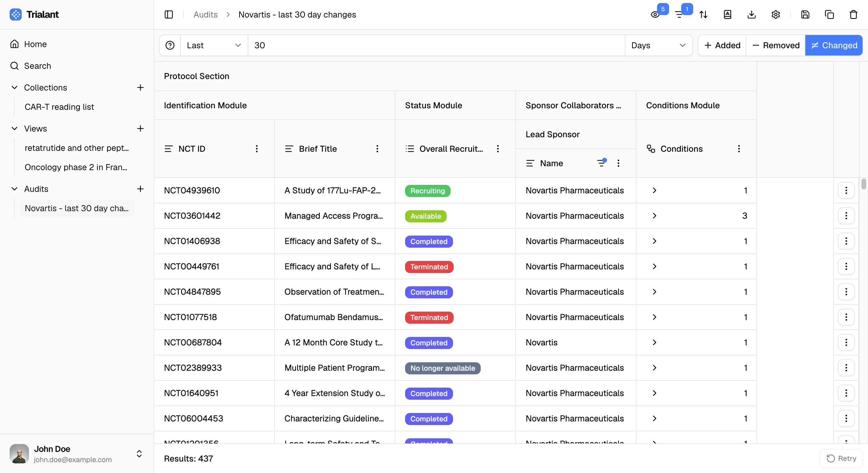This screenshot has width=868, height=473.
Task: Open Oncology phase 2 in France view
Action: click(77, 167)
